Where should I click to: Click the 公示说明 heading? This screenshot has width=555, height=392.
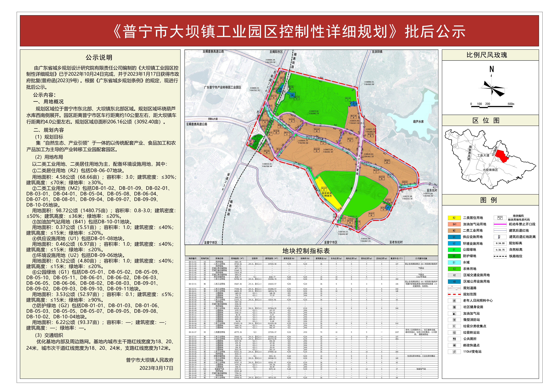tap(99, 57)
